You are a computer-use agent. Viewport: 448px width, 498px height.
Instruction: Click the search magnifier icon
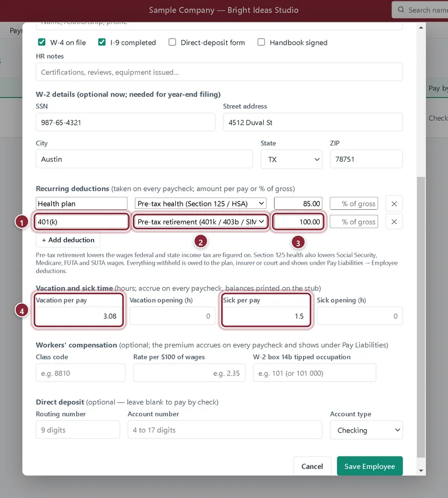point(401,10)
